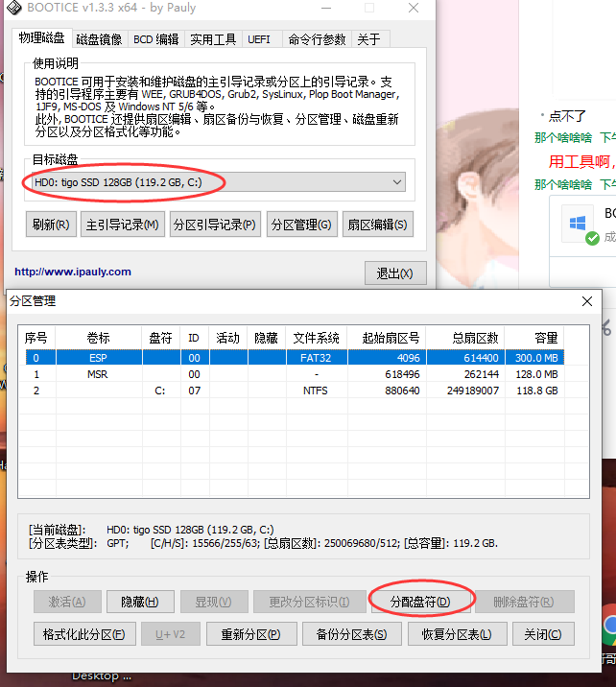Click the 总扇区数 column header

pos(465,338)
